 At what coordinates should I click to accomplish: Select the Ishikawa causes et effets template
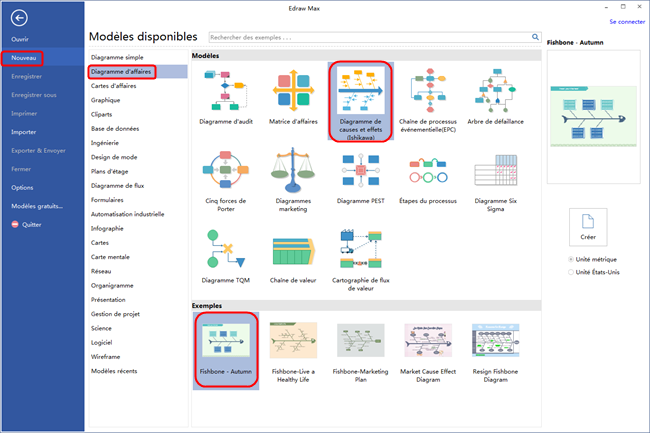tap(359, 92)
